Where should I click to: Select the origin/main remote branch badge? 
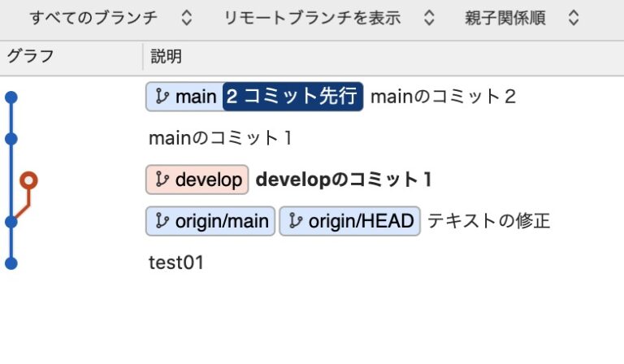coord(211,221)
